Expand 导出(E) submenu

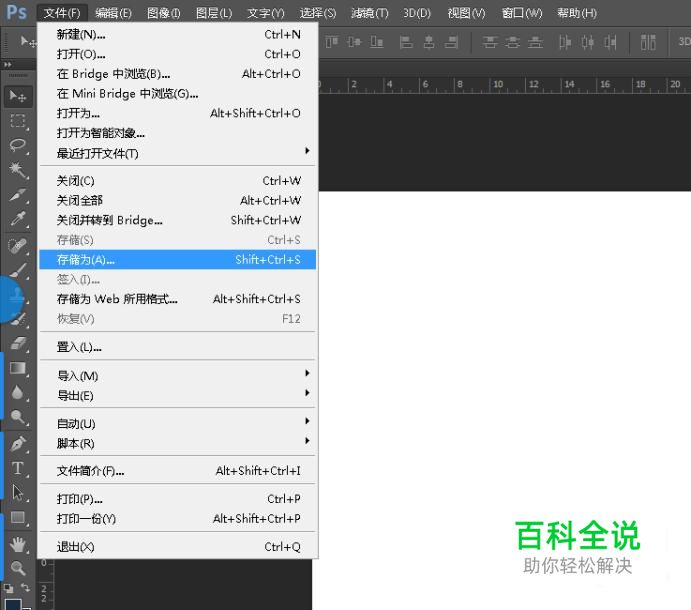pos(178,395)
